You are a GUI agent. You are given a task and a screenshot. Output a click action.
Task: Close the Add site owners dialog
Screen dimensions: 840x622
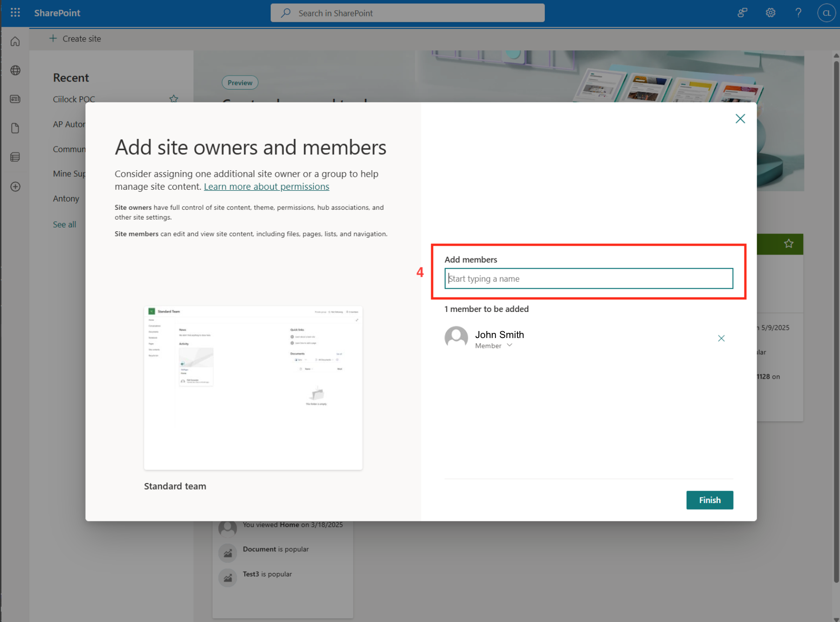click(740, 119)
